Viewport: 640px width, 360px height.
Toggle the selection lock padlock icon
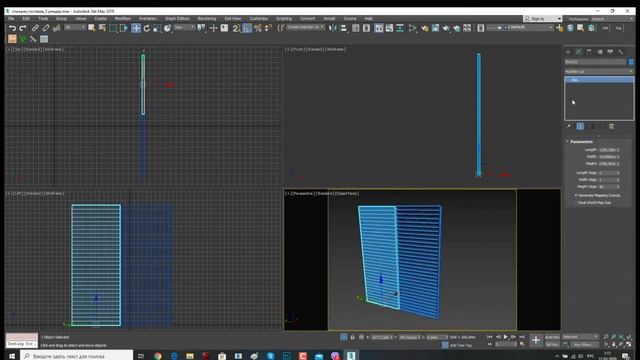tap(353, 337)
